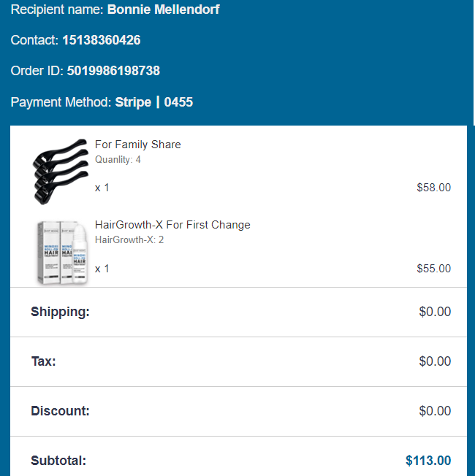The image size is (475, 476).
Task: Click the Discount label
Action: (60, 411)
